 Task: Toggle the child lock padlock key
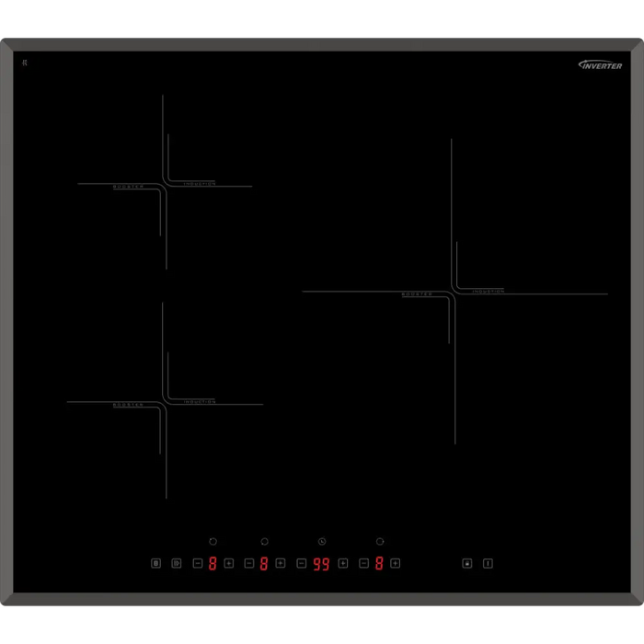pyautogui.click(x=466, y=563)
